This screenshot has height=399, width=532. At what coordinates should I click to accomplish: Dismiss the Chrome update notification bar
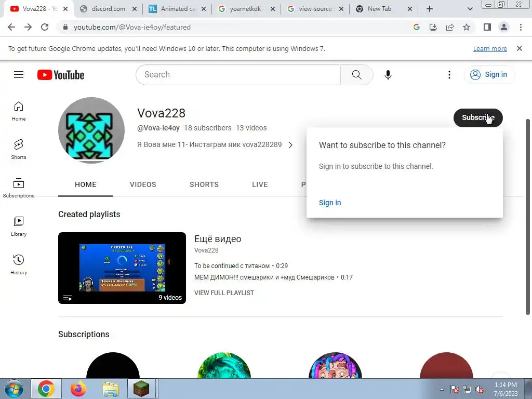click(x=519, y=48)
